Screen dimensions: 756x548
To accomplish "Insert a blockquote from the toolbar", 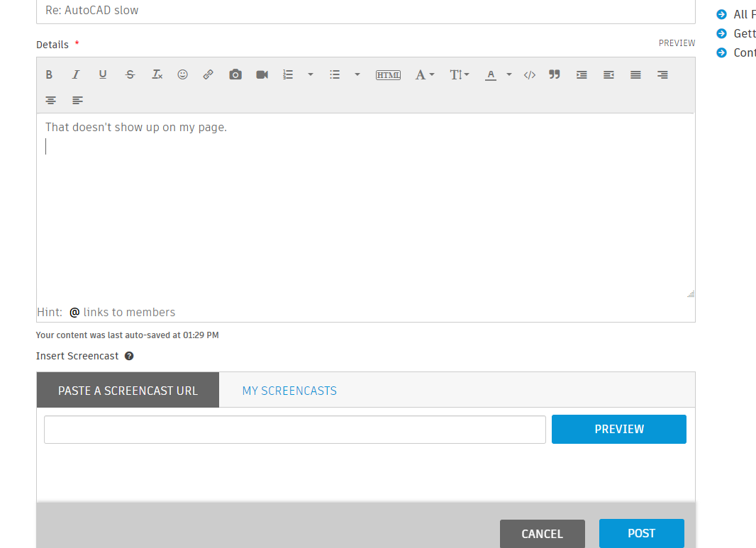I will tap(554, 74).
